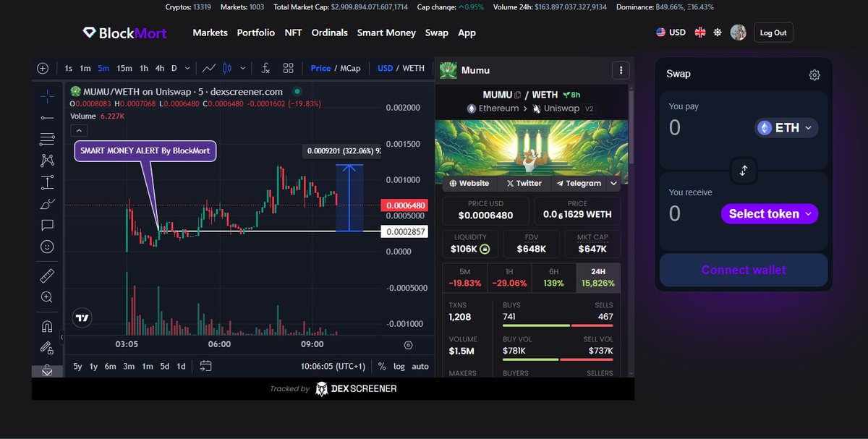Image resolution: width=868 pixels, height=439 pixels.
Task: Select the zoom in tool
Action: 47,297
